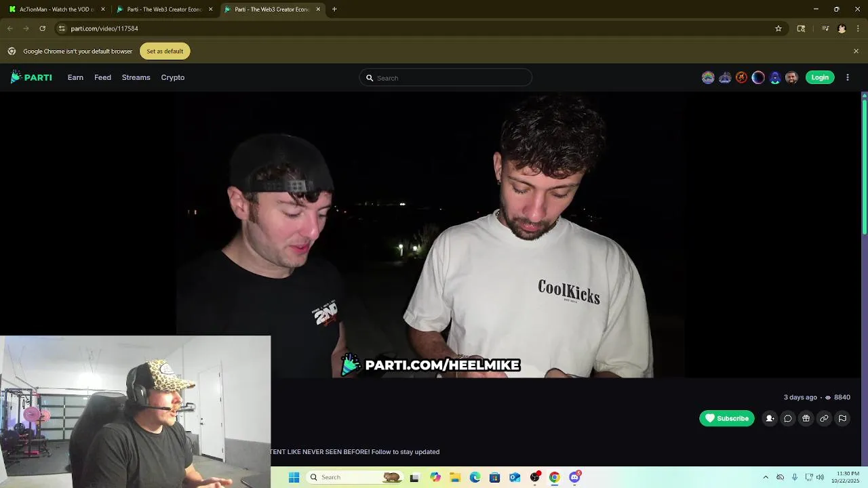Open Chrome media control icon
Viewport: 868px width, 488px height.
(825, 28)
